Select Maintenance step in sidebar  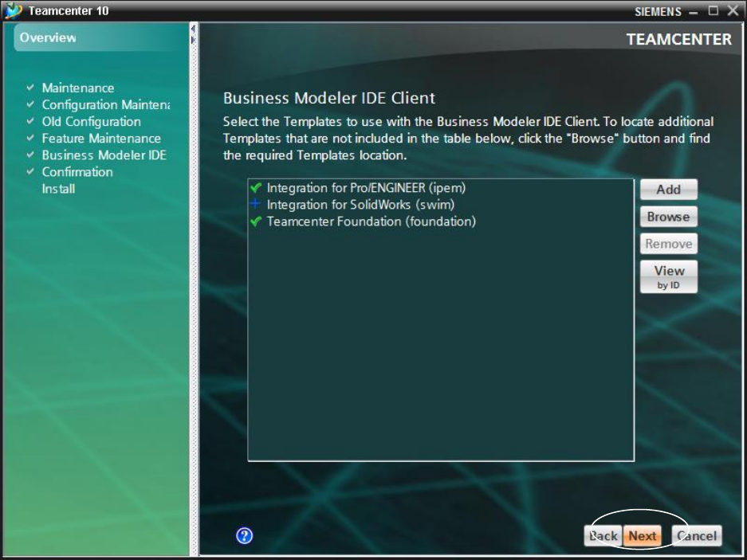pos(78,88)
